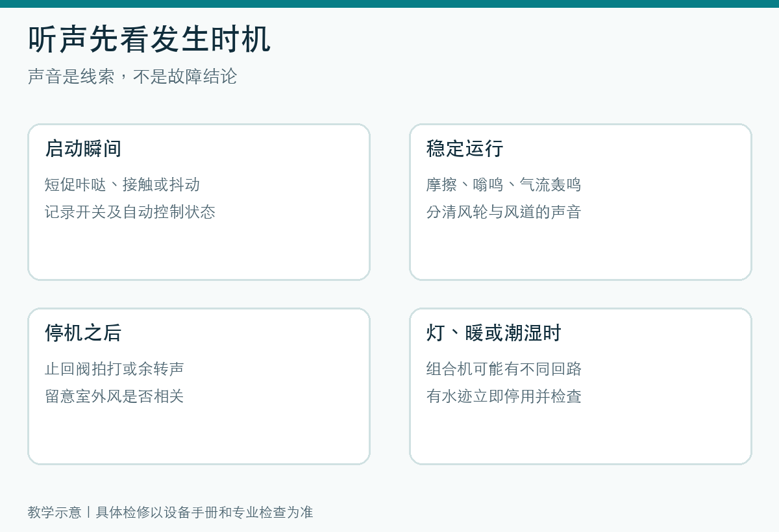The height and width of the screenshot is (532, 779).
Task: Click the line 有水迹立即停用并检查
Action: point(504,396)
